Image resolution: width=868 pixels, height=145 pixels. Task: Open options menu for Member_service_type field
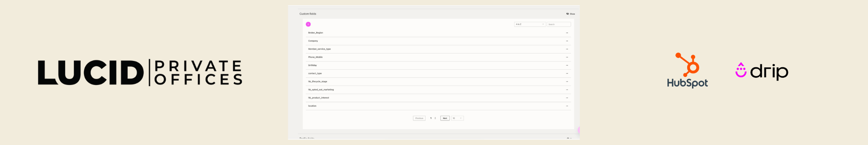pos(567,49)
